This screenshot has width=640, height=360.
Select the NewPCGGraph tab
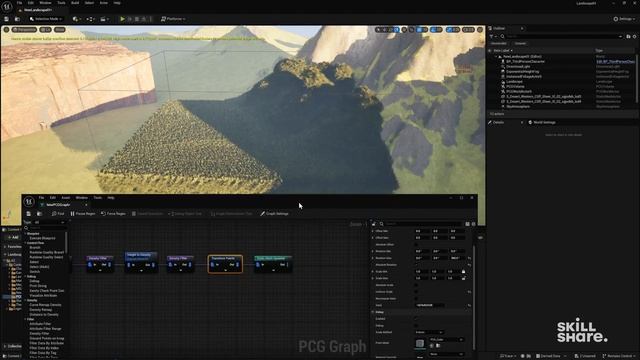58,205
